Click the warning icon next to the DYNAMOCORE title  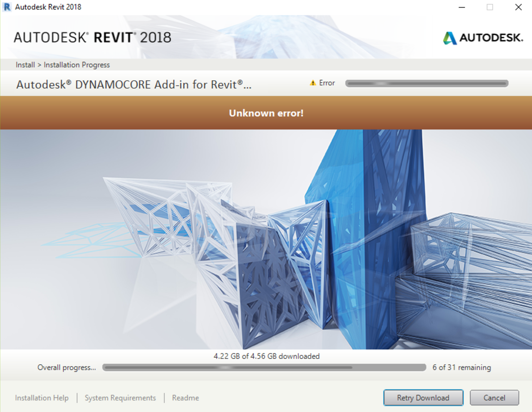[313, 83]
